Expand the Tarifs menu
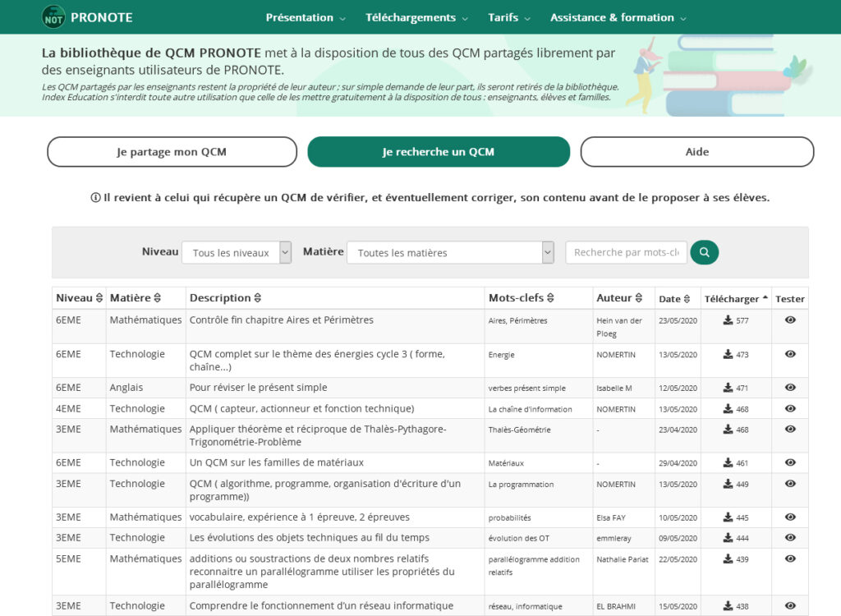841x616 pixels. coord(509,18)
